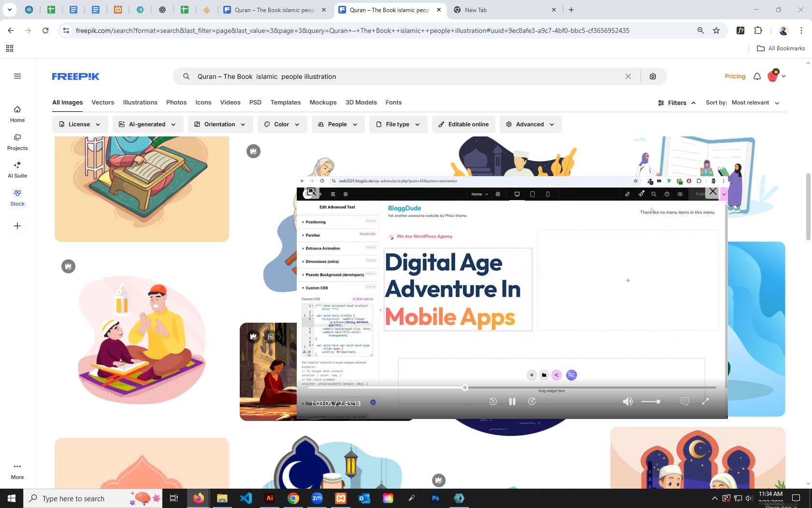812x508 pixels.
Task: Expand the Orientation filter
Action: pyautogui.click(x=220, y=124)
